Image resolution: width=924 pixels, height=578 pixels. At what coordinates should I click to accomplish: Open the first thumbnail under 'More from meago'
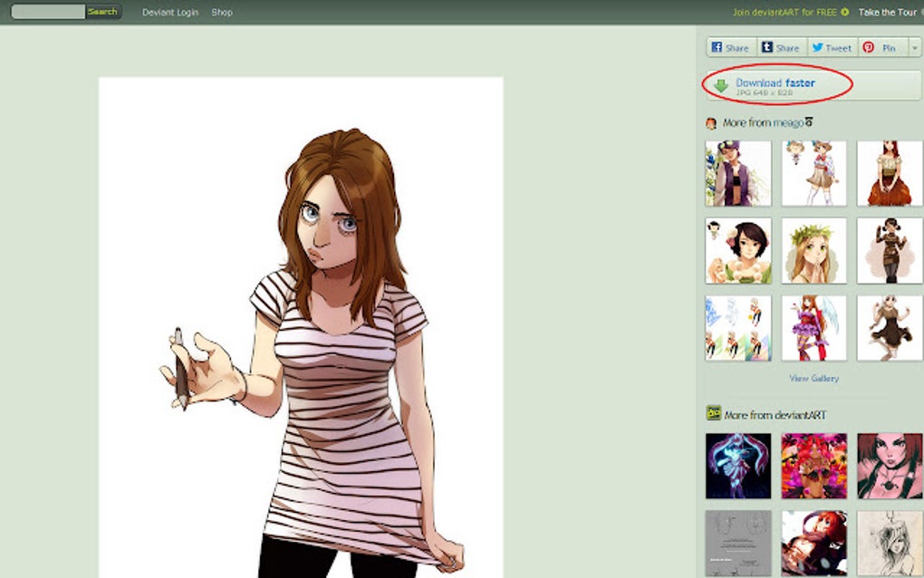pos(737,172)
